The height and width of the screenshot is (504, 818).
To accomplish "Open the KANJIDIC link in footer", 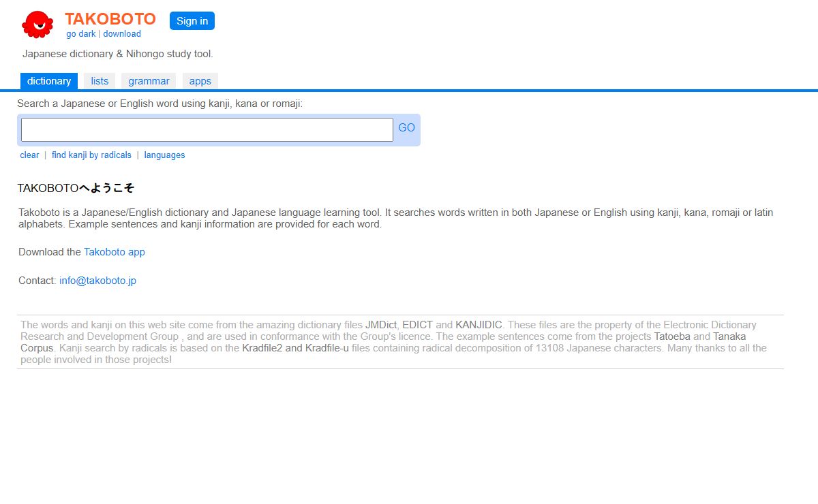I will [x=479, y=325].
